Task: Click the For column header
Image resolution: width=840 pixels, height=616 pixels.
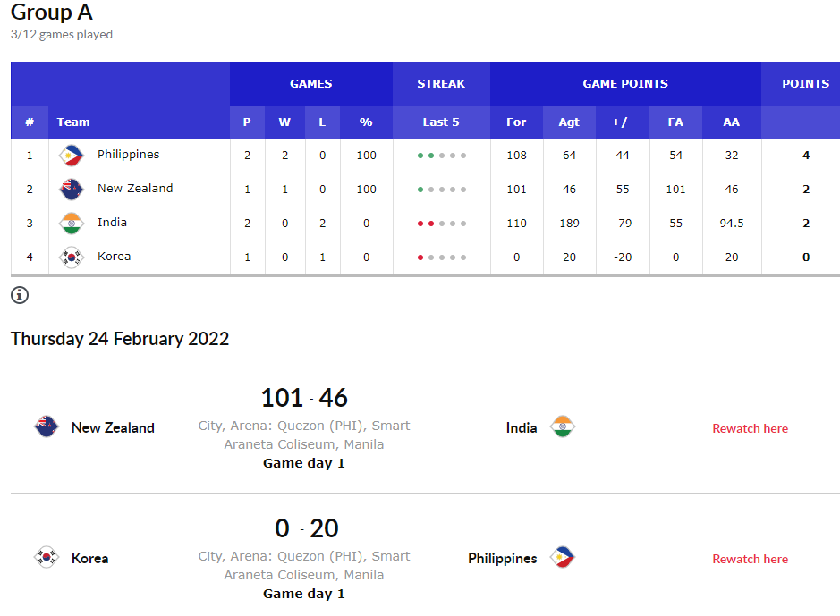Action: [516, 122]
